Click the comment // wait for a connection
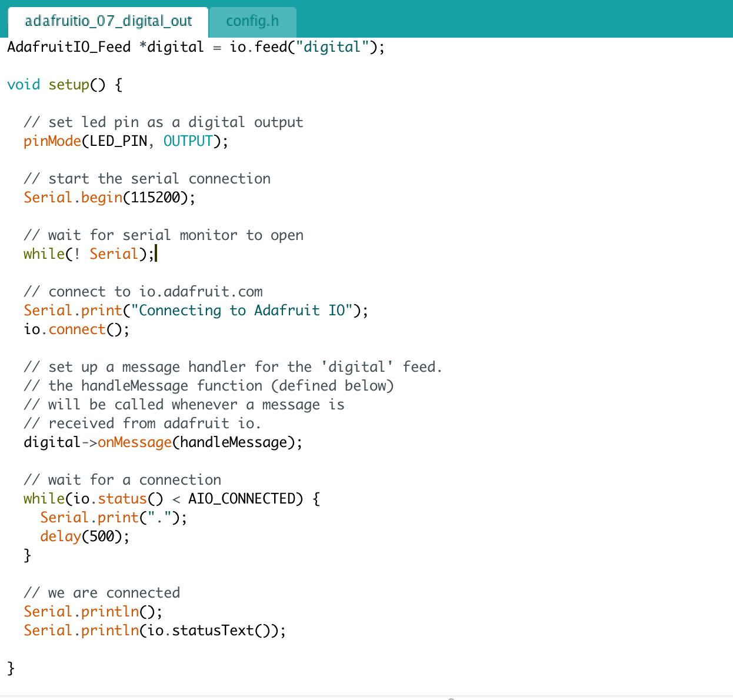Screen dimensions: 733x700 pyautogui.click(x=122, y=479)
